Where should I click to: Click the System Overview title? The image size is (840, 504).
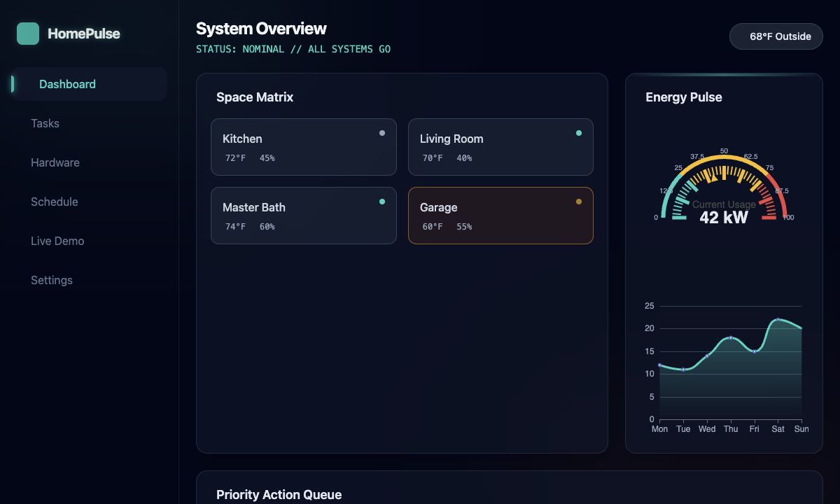coord(261,29)
